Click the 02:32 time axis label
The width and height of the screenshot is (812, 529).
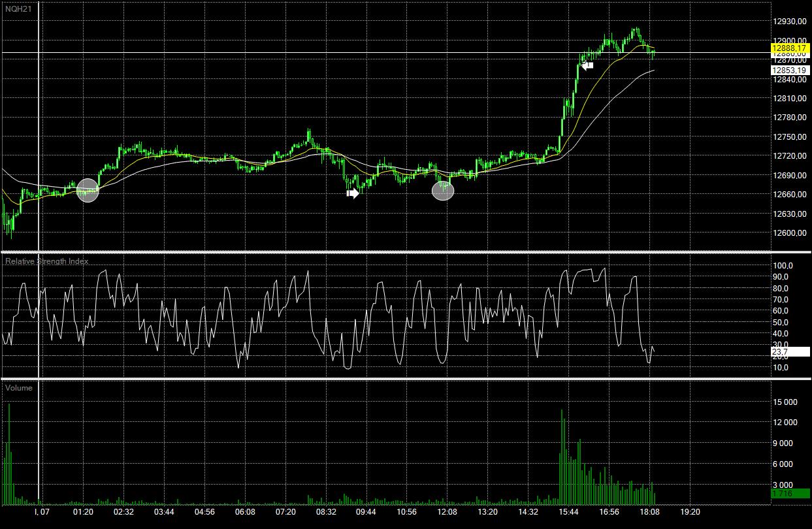pyautogui.click(x=124, y=513)
